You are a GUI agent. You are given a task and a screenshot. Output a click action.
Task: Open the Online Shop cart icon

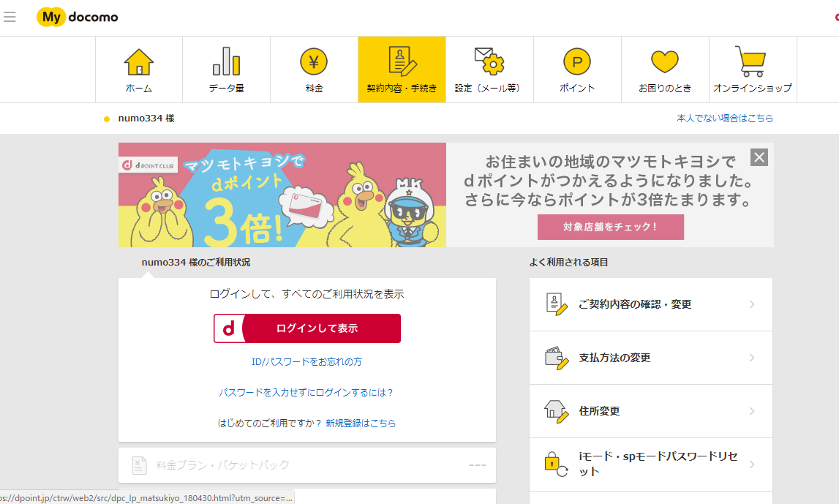click(751, 62)
